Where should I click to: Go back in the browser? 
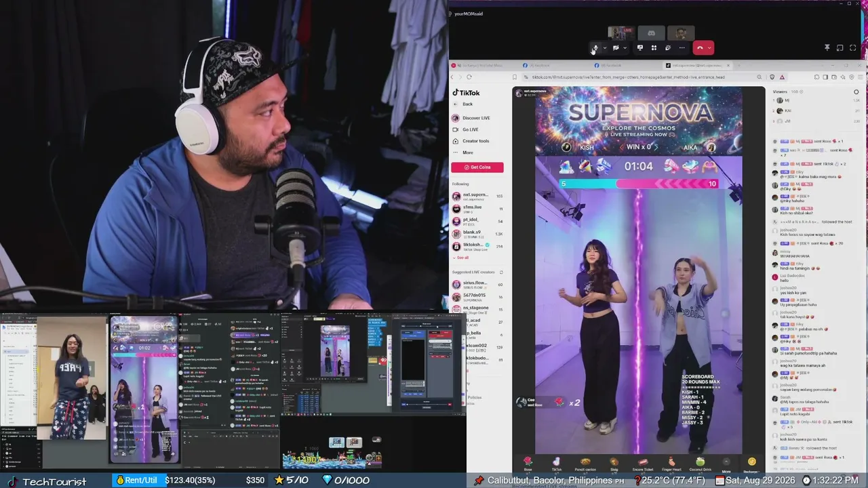452,77
